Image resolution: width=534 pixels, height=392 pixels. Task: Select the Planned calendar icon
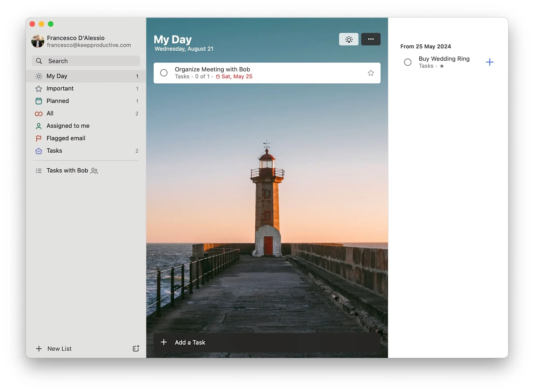point(39,101)
